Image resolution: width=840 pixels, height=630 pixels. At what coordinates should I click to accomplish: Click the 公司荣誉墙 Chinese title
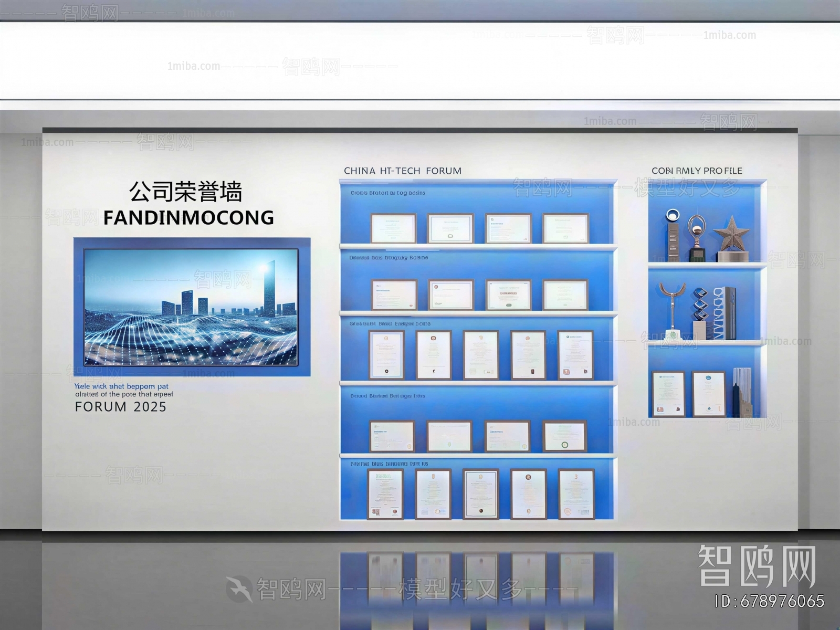pyautogui.click(x=185, y=192)
